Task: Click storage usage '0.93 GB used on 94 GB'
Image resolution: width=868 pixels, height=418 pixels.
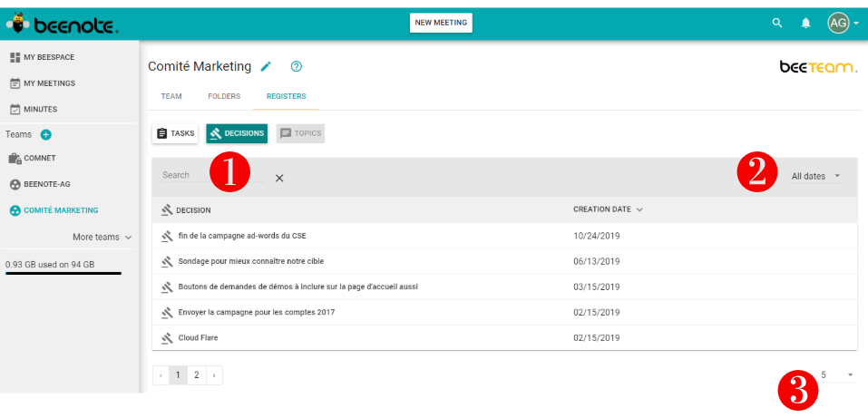Action: pos(50,265)
